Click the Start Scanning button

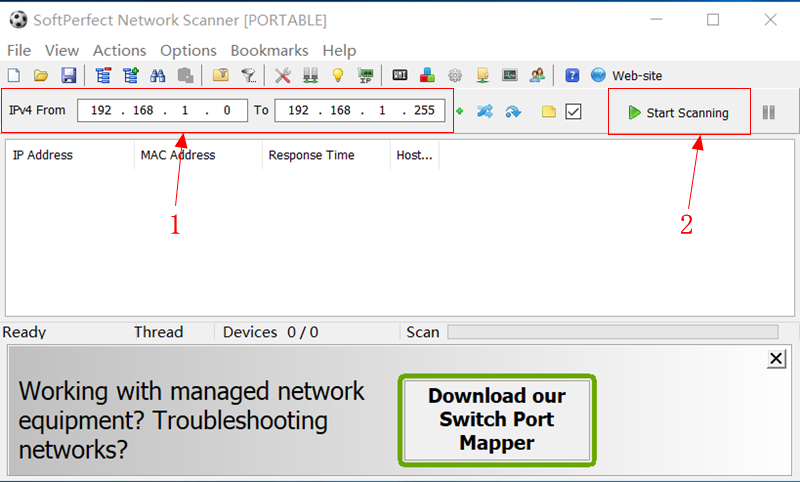679,112
